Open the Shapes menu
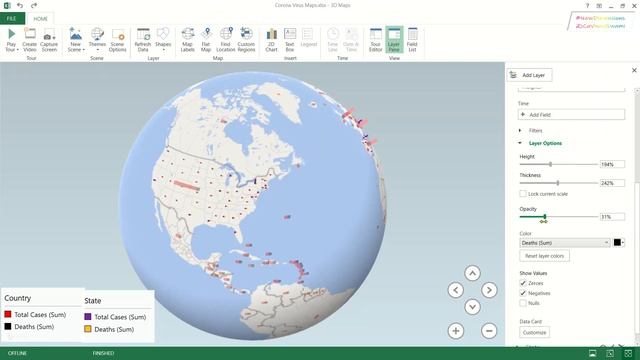The width and height of the screenshot is (640, 360). [163, 40]
